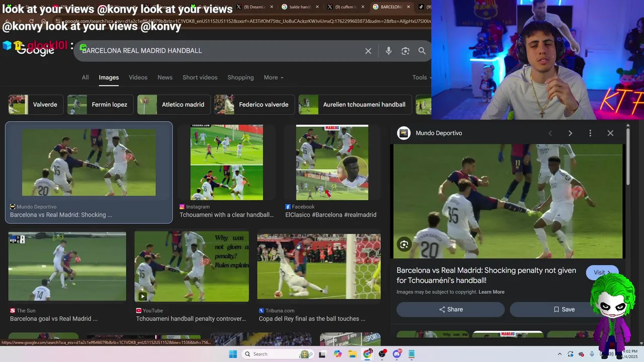Open the Tools filter menu
The width and height of the screenshot is (644, 362).
(421, 77)
